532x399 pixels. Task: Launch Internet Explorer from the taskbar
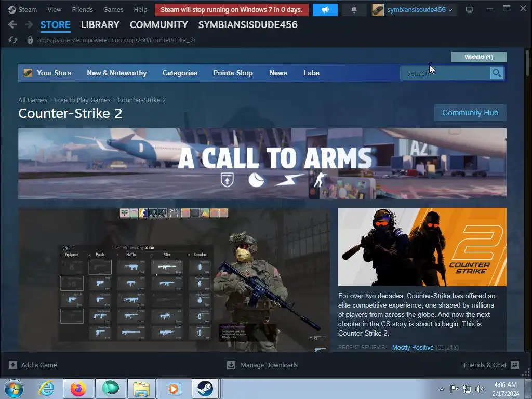coord(46,389)
